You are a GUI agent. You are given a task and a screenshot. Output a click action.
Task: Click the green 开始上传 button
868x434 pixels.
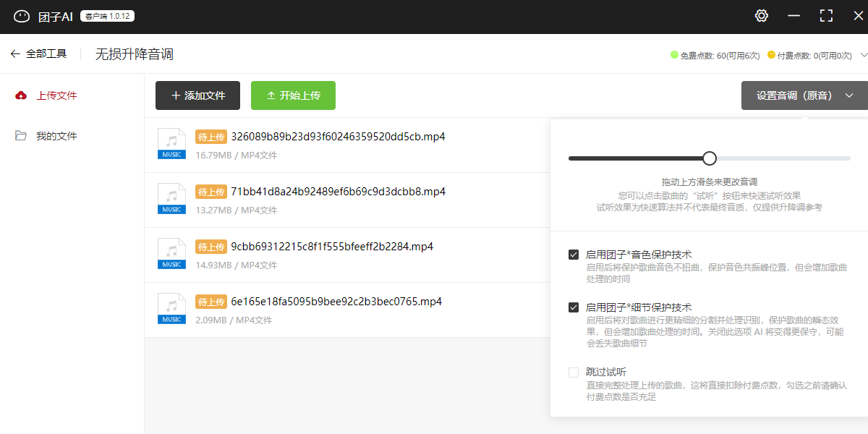[293, 95]
